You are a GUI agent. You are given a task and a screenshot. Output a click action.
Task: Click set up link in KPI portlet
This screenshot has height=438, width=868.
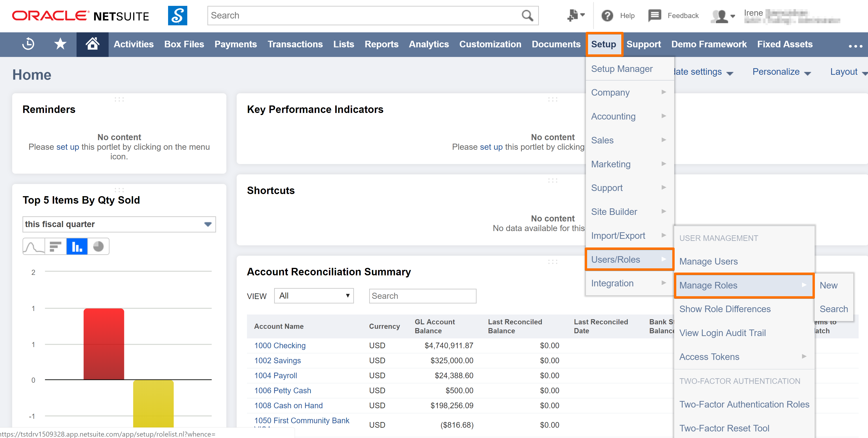tap(491, 147)
